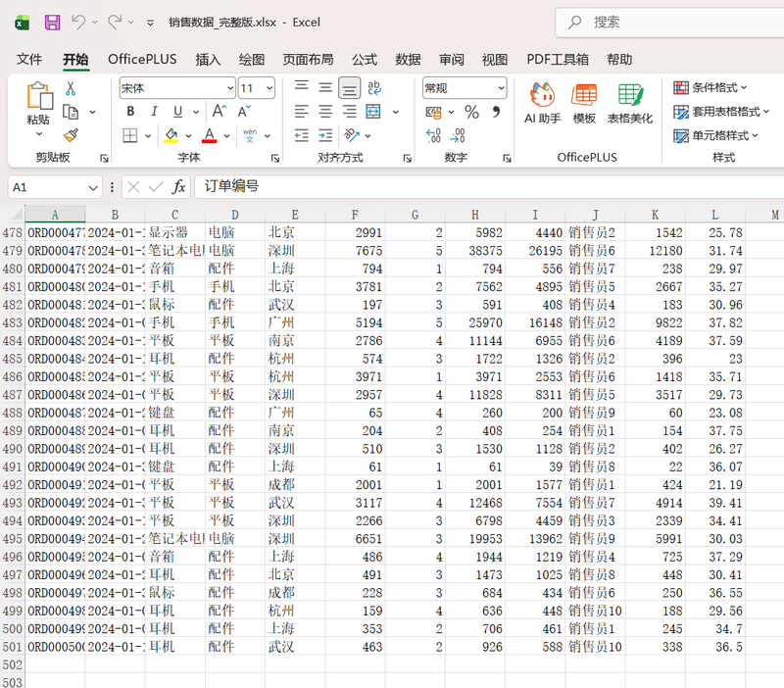Select column F header
This screenshot has width=784, height=688.
tap(355, 215)
